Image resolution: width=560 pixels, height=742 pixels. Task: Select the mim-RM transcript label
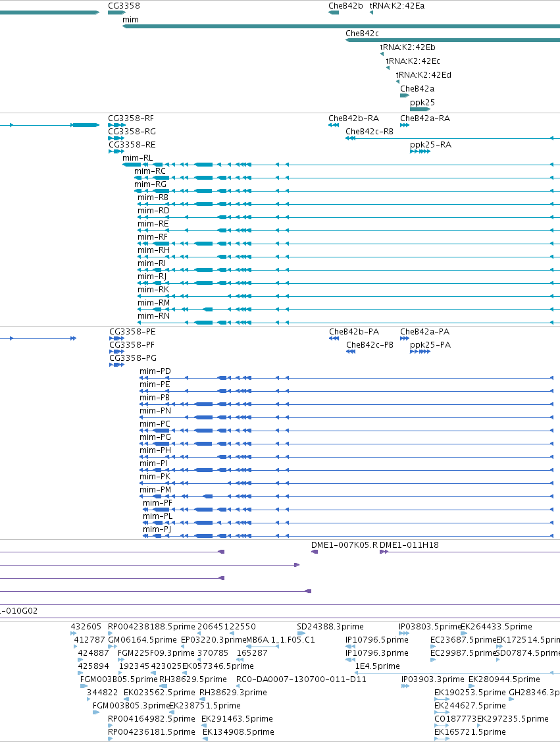click(154, 302)
